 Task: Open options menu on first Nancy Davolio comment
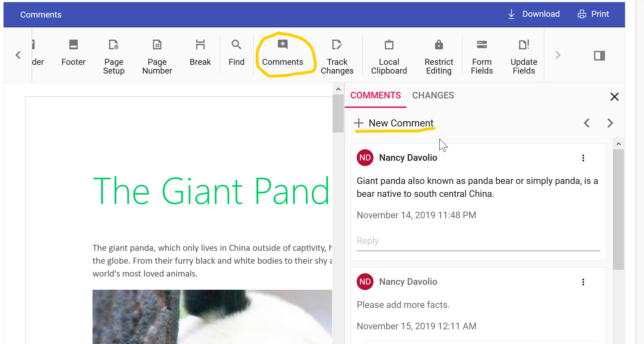(x=583, y=158)
